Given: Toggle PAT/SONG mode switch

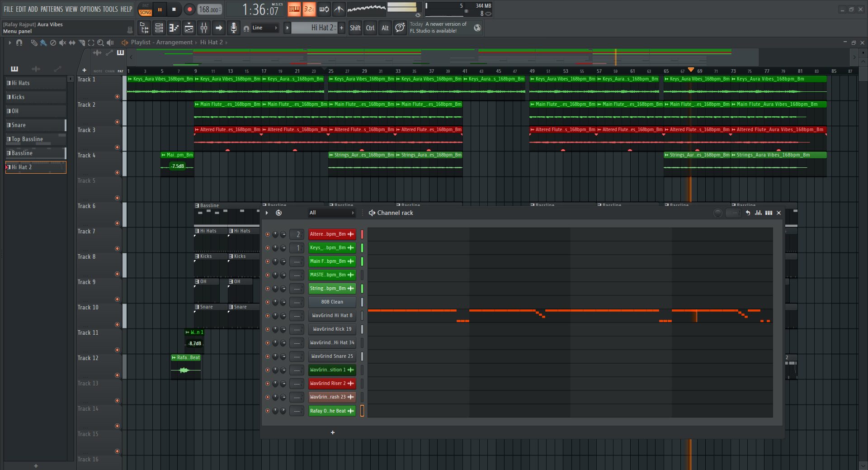Looking at the screenshot, I should (145, 9).
